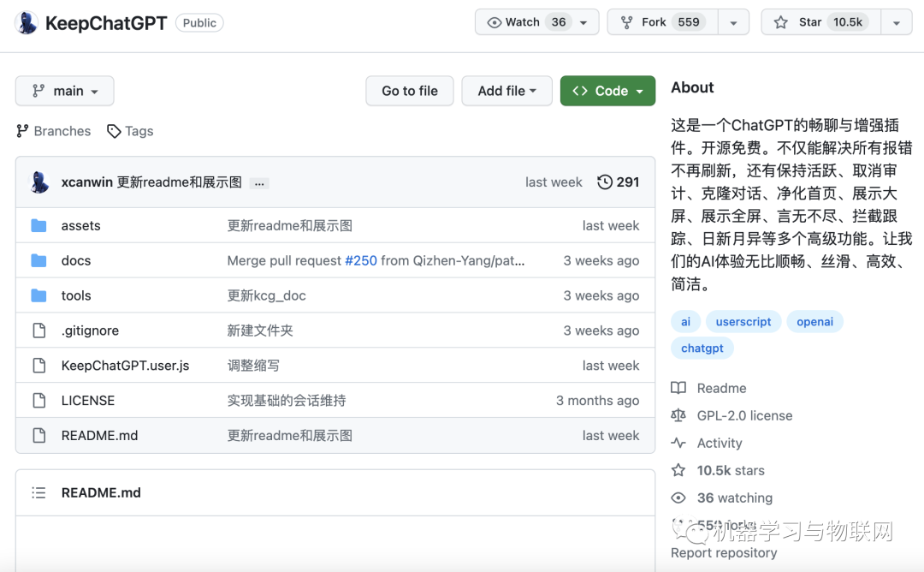Screen dimensions: 924x572
Task: Click the LICENSE file icon
Action: coord(38,401)
